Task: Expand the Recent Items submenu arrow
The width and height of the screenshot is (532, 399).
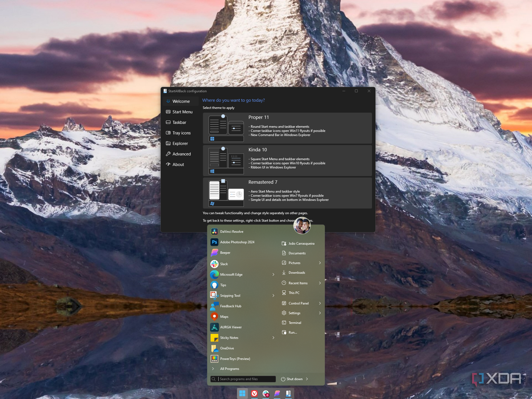Action: (x=320, y=283)
